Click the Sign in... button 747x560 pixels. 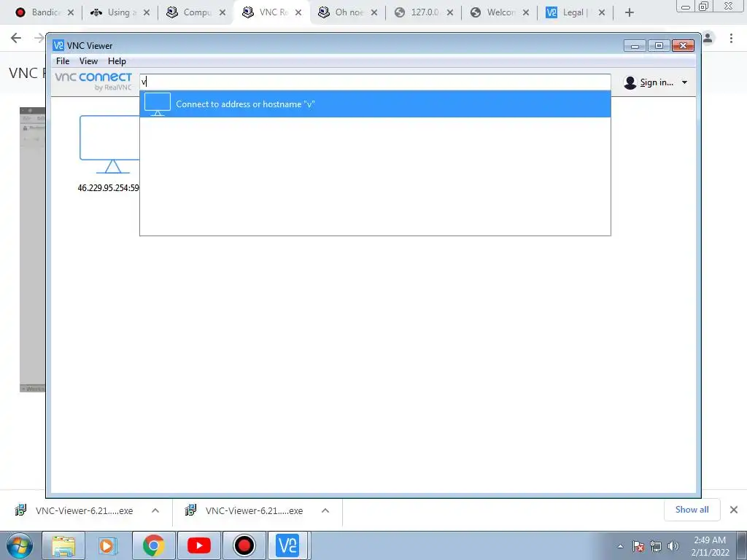click(x=656, y=82)
